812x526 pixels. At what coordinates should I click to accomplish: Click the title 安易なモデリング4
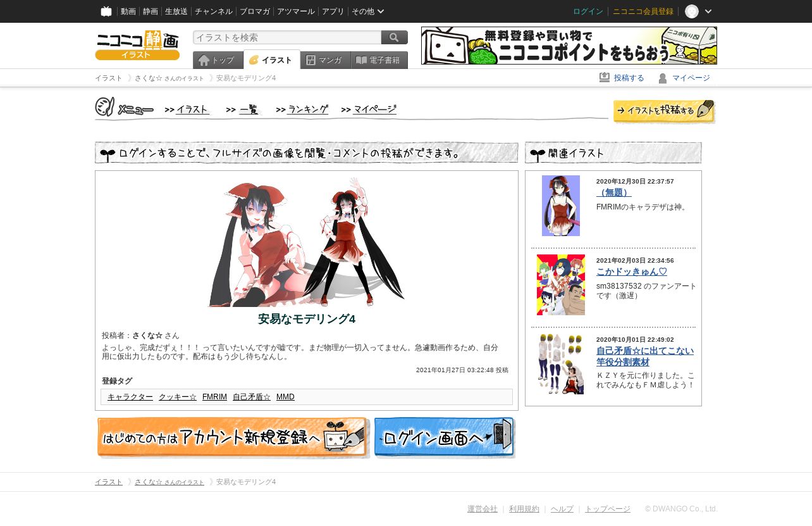tap(307, 319)
